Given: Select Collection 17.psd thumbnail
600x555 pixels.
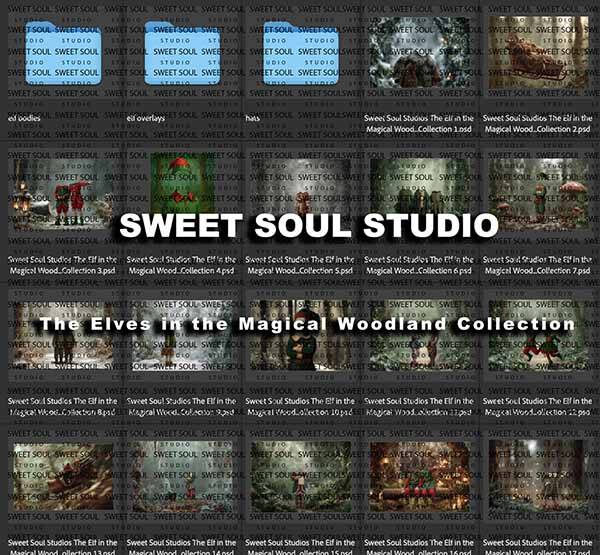Looking at the screenshot, I should click(538, 477).
